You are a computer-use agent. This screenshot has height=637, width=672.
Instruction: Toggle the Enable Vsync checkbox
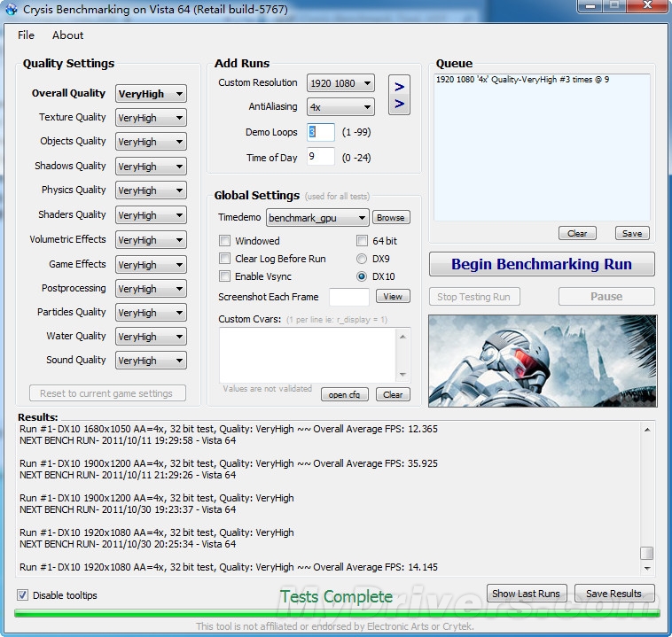coord(224,276)
